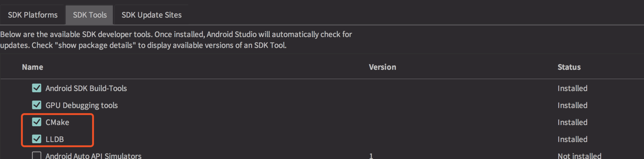Open the SDK Update Sites tab
The image size is (644, 159).
click(151, 15)
